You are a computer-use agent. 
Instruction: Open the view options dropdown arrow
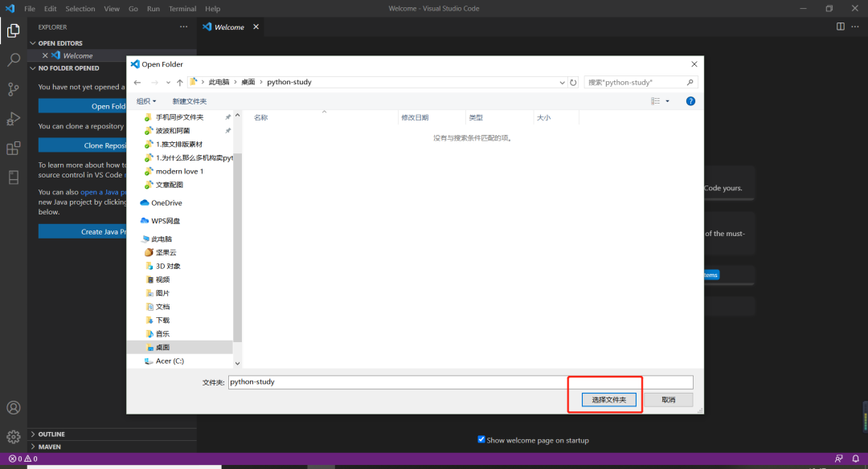[668, 101]
